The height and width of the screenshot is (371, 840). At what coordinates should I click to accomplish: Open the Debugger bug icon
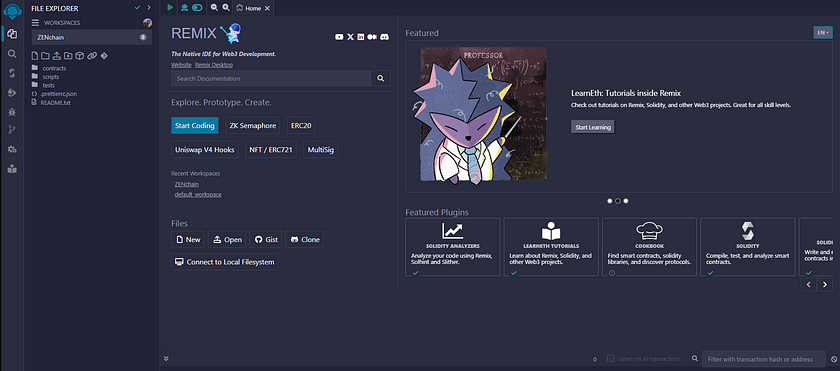pos(12,112)
